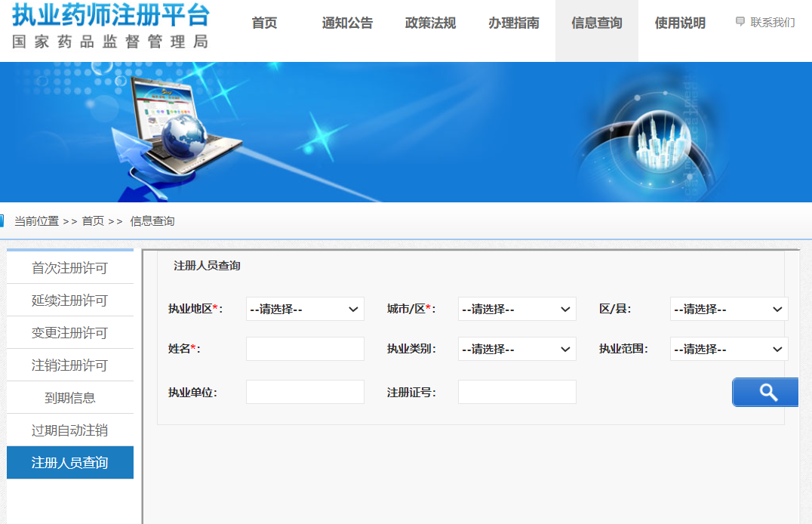Open 使用说明 in the top menu

tap(680, 23)
